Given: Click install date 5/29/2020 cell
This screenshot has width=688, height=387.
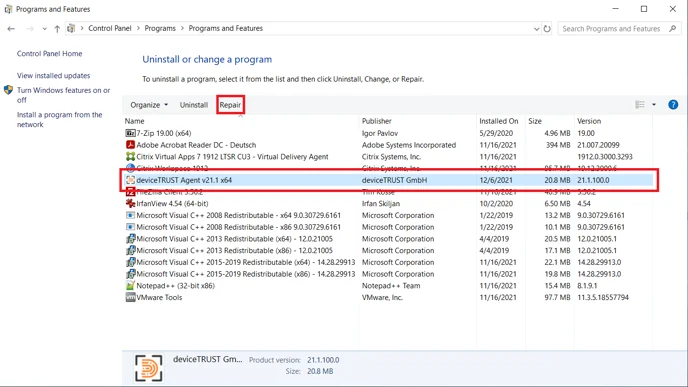Looking at the screenshot, I should pos(496,133).
